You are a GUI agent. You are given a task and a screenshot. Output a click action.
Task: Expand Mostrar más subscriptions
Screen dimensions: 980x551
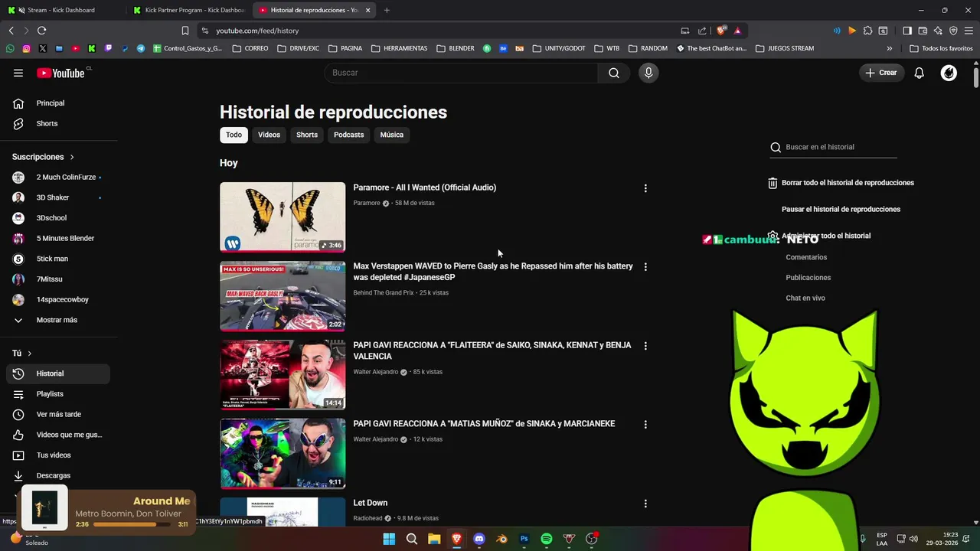(57, 320)
